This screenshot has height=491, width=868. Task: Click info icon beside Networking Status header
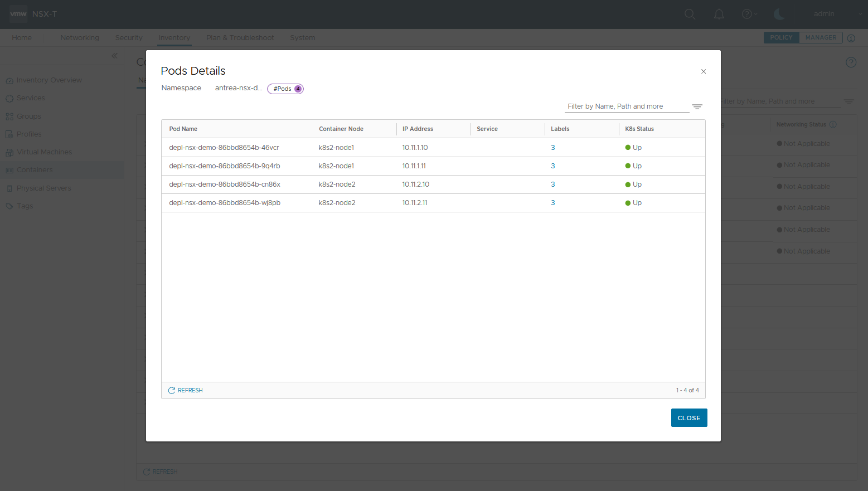[833, 124]
